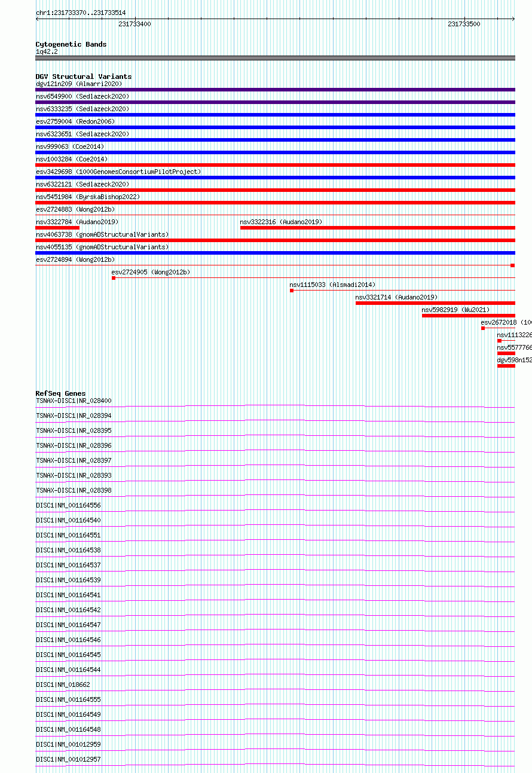Open transcript DISC1|NM_001164545
Screen dimensions: 532x773
pyautogui.click(x=68, y=655)
